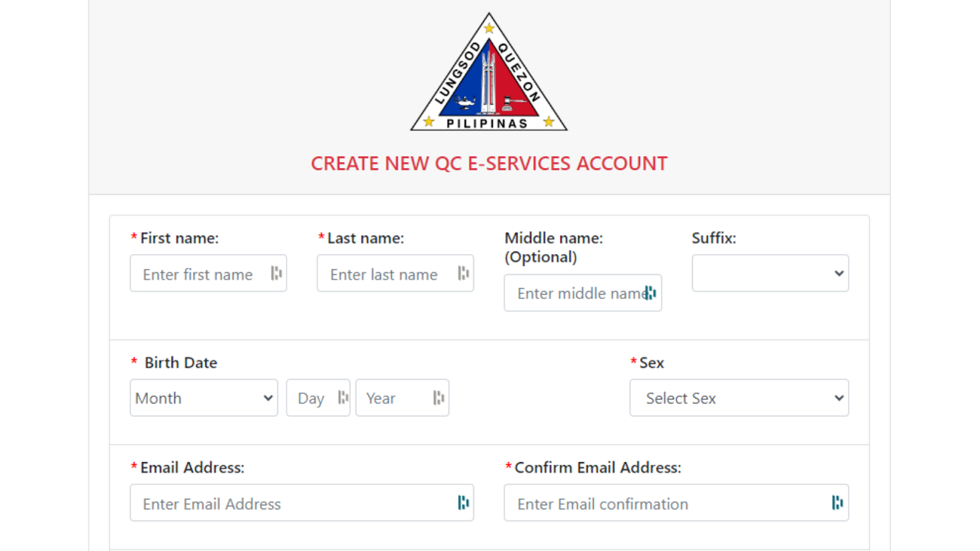
Task: Click the Birth Date label
Action: (181, 362)
